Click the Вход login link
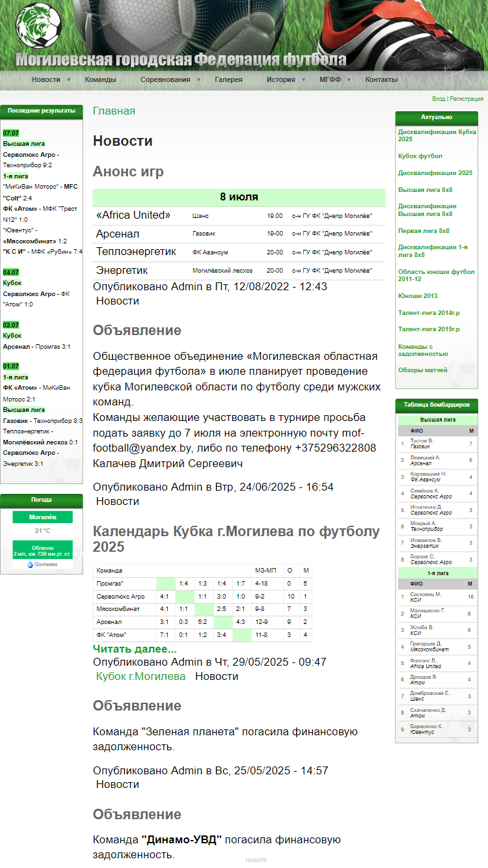The height and width of the screenshot is (868, 488). [439, 99]
